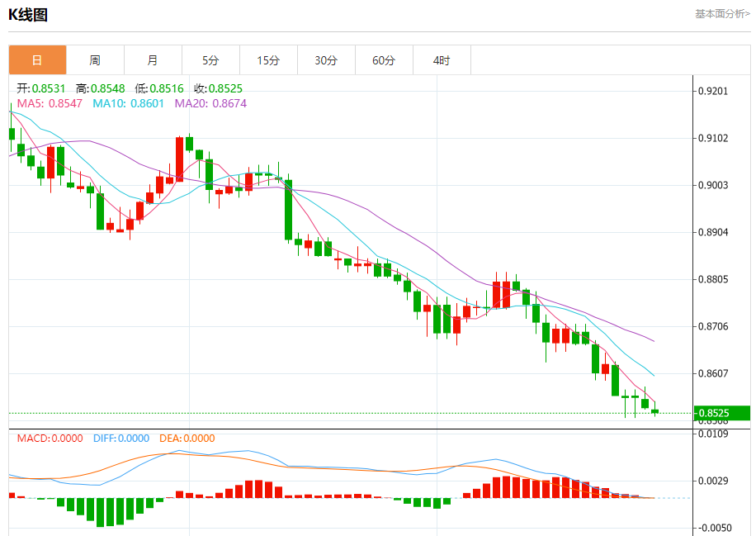756x536 pixels.
Task: Click the last green candlestick at 0.8525
Action: click(x=654, y=411)
